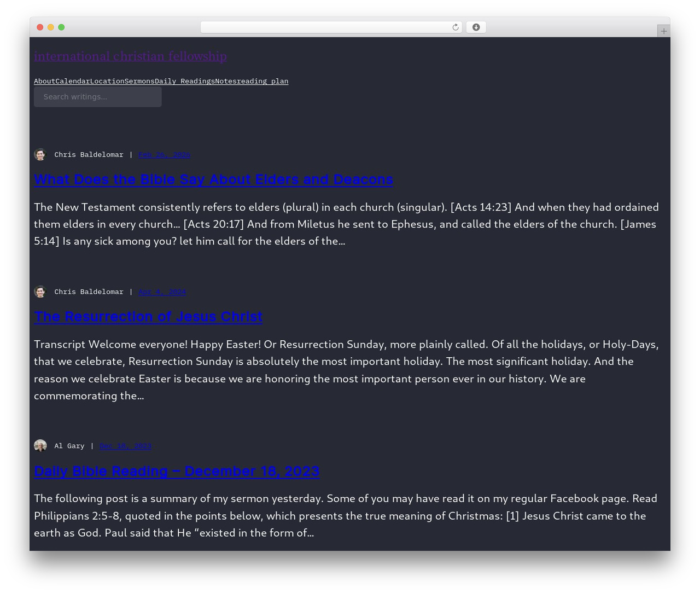700x593 pixels.
Task: Focus the Search writings field
Action: pyautogui.click(x=98, y=97)
